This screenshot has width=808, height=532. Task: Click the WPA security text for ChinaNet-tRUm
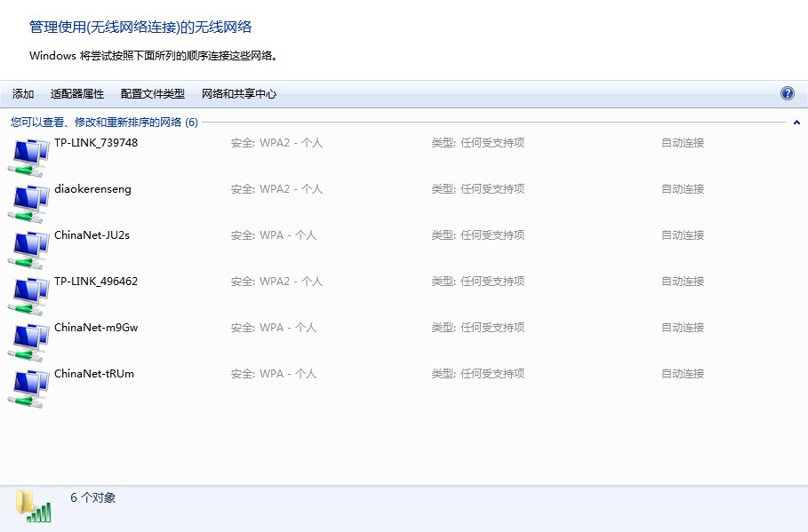point(274,373)
